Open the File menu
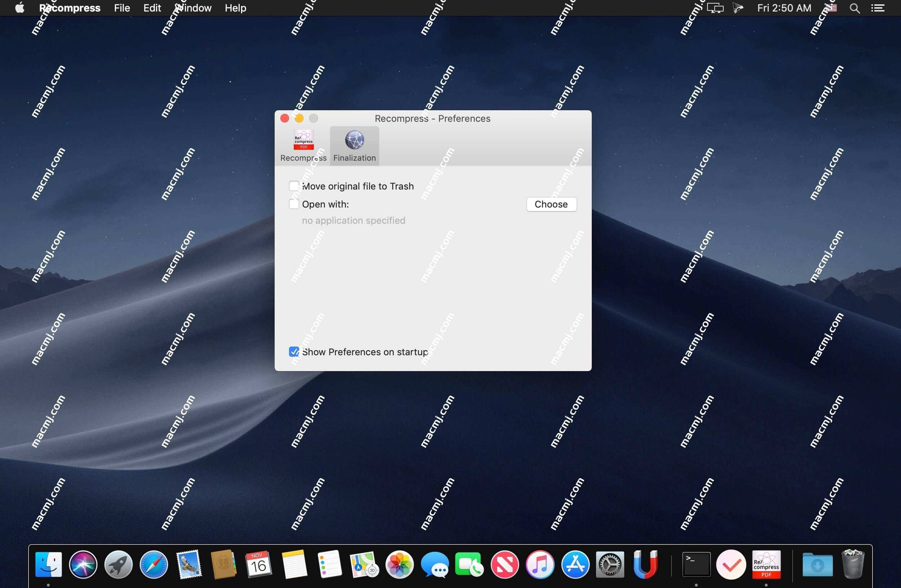This screenshot has height=588, width=901. (122, 8)
